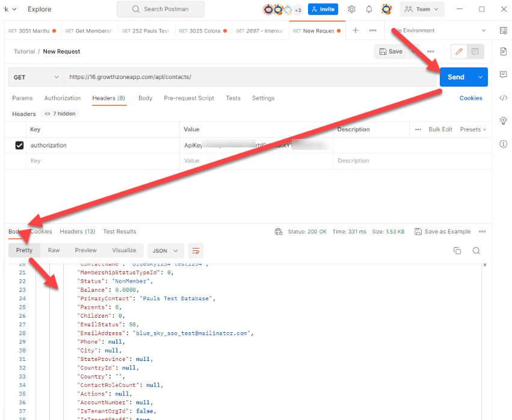This screenshot has width=512, height=420.
Task: Switch response view to Preview
Action: pos(86,250)
